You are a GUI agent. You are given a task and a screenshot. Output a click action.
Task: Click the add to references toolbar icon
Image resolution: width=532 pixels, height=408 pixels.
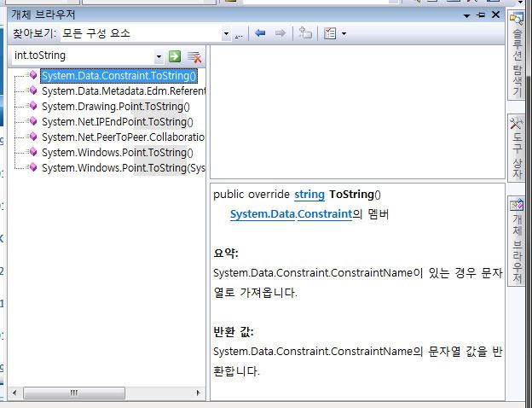[x=305, y=33]
